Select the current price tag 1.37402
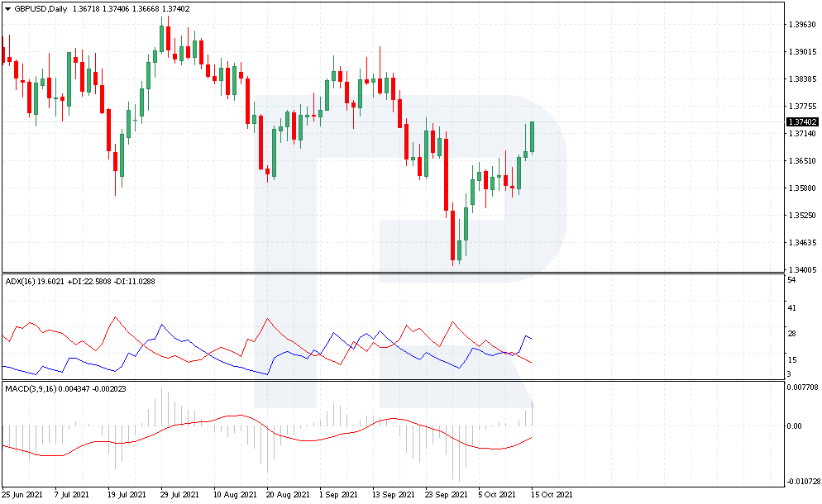This screenshot has height=504, width=822. coord(801,122)
